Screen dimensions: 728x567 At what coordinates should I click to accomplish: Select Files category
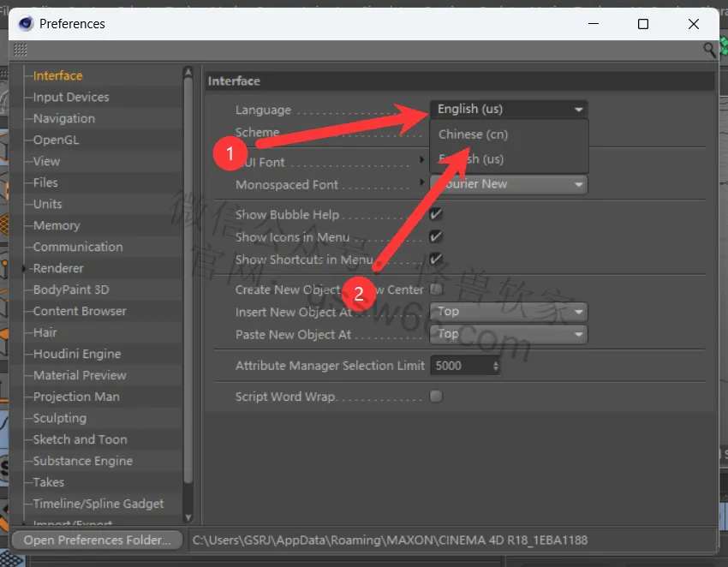tap(45, 182)
